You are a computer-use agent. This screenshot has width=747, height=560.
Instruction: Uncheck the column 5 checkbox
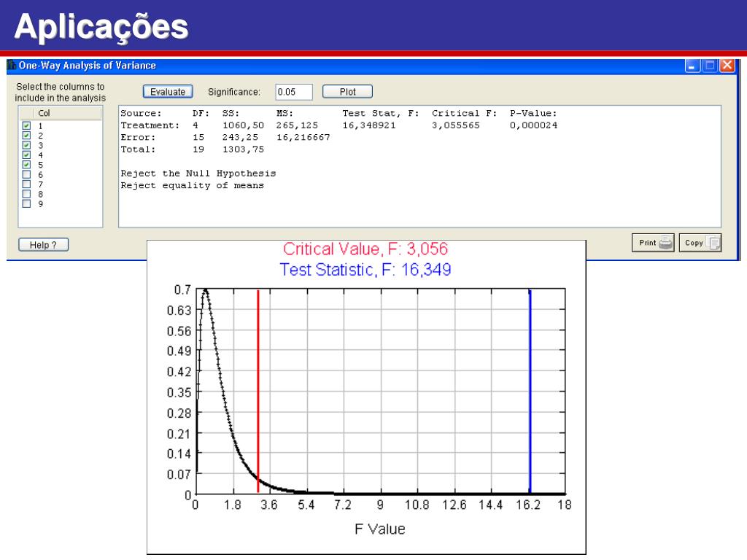click(27, 165)
